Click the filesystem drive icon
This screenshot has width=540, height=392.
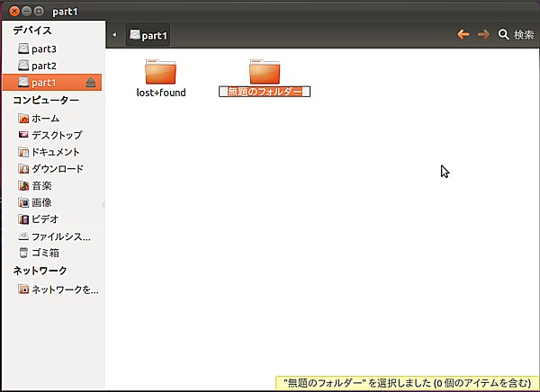(x=23, y=236)
